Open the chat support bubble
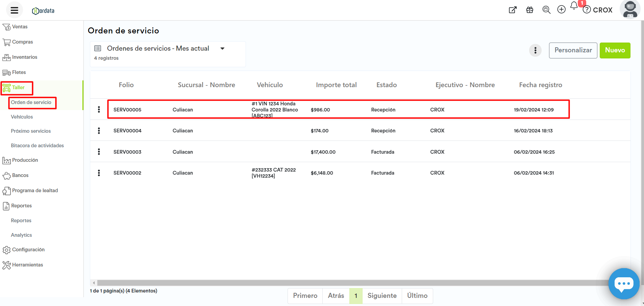This screenshot has height=306, width=644. (623, 283)
